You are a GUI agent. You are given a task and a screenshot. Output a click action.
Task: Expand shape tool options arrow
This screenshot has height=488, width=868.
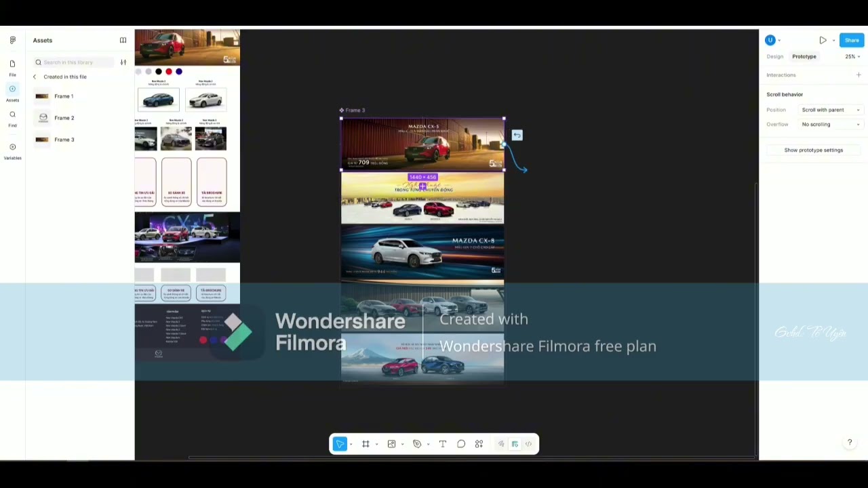tap(403, 445)
